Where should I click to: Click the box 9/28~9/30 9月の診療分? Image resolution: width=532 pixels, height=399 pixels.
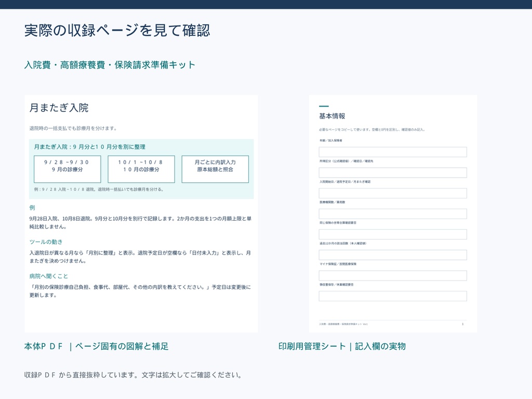(67, 169)
